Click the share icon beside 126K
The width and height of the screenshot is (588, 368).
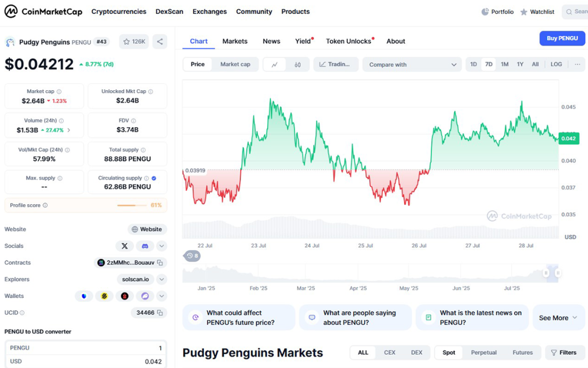pos(160,41)
